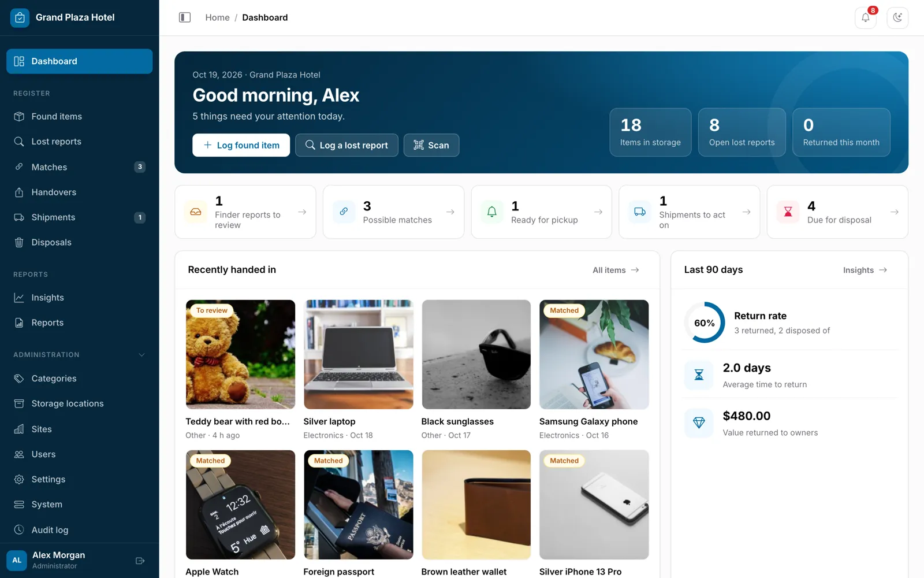This screenshot has width=924, height=578.
Task: Click the Possible matches link icon
Action: [x=344, y=212]
